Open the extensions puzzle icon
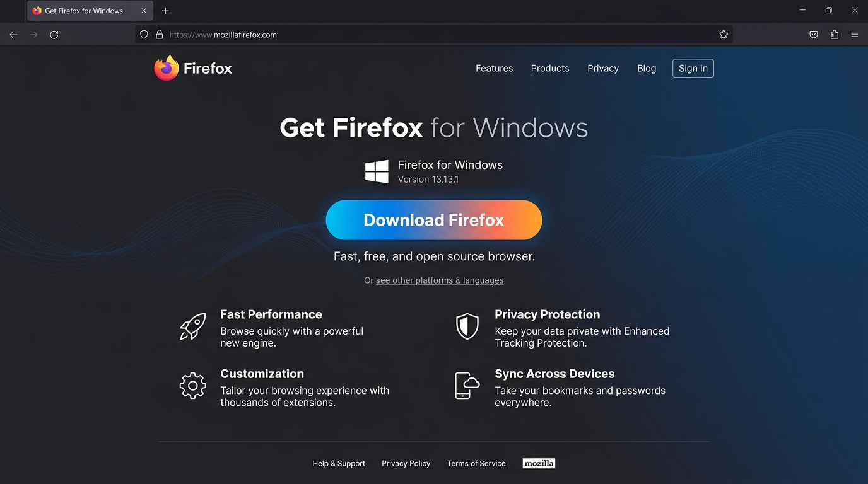 [835, 35]
